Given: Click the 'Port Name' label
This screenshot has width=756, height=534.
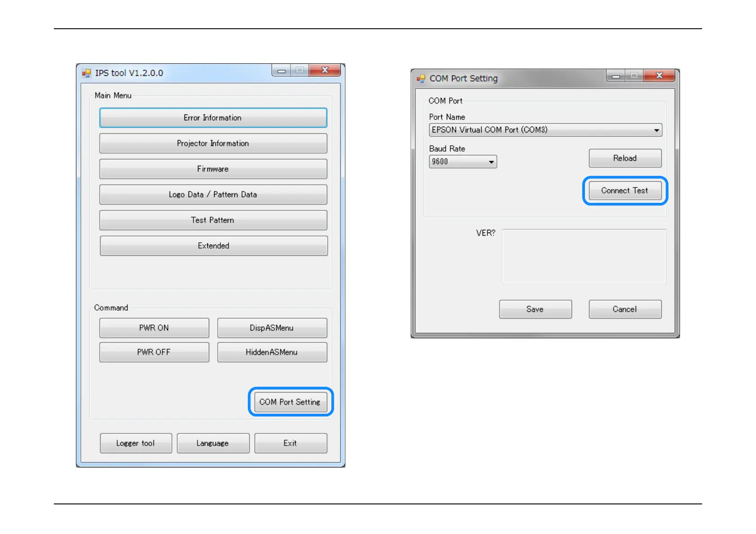Looking at the screenshot, I should 447,117.
